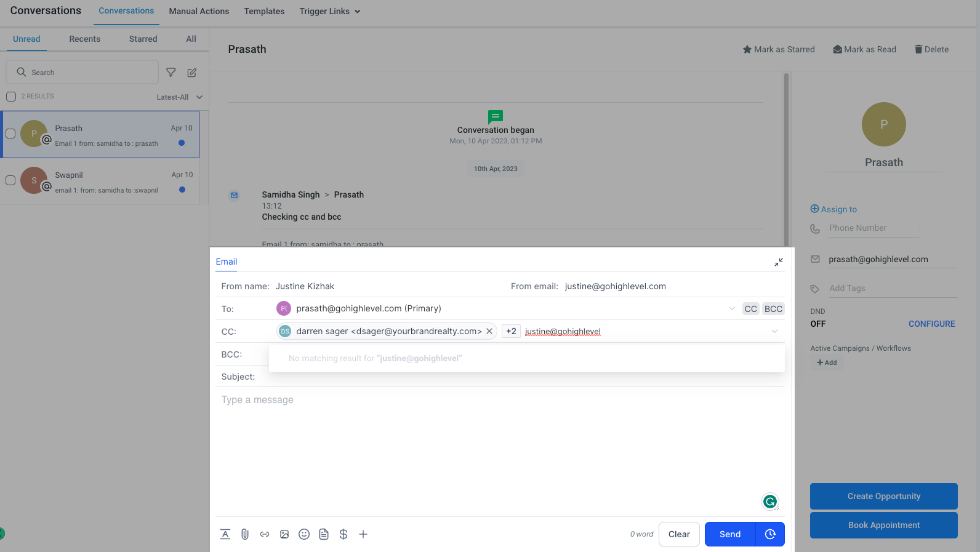
Task: Open the Latest-All sort dropdown
Action: click(179, 97)
